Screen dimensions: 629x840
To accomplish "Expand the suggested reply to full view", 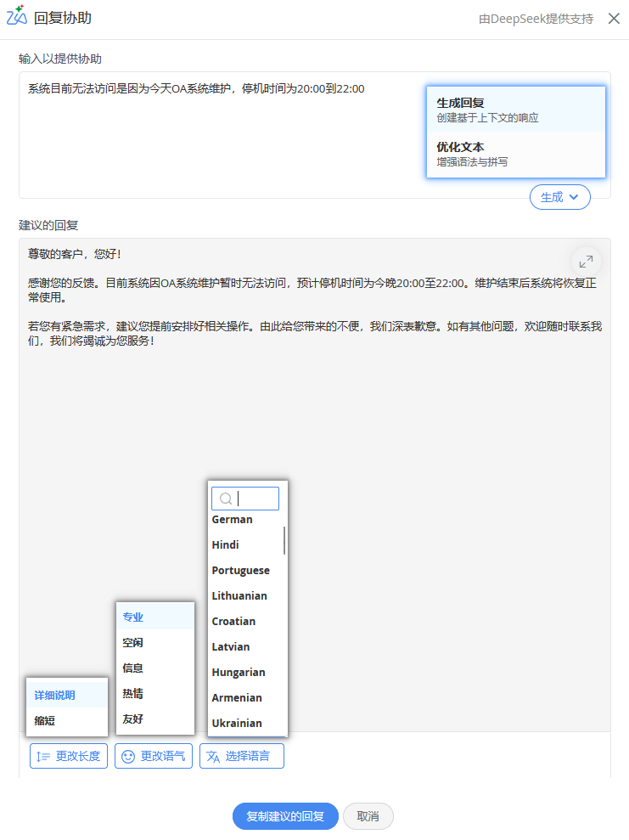I will click(x=586, y=262).
